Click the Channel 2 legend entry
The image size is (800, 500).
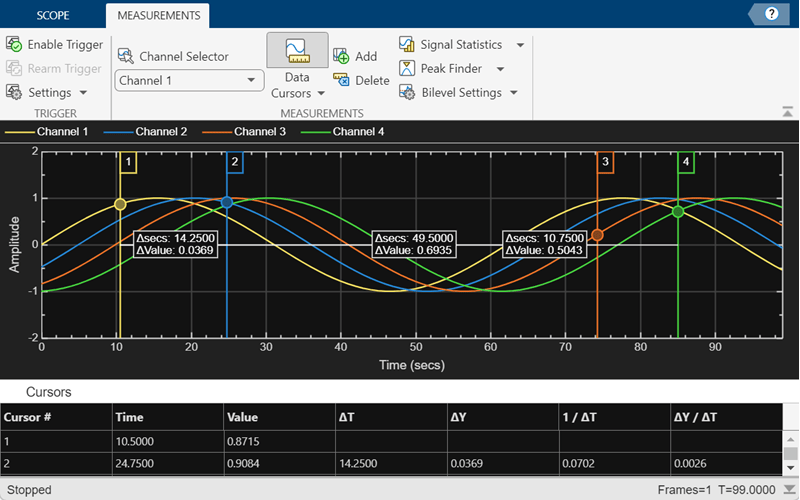pyautogui.click(x=145, y=132)
